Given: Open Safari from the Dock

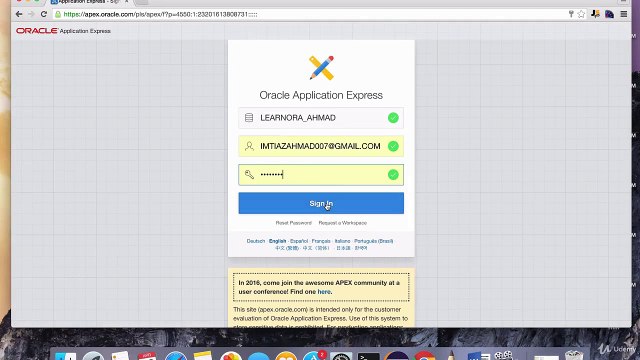Looking at the screenshot, I should 176,356.
